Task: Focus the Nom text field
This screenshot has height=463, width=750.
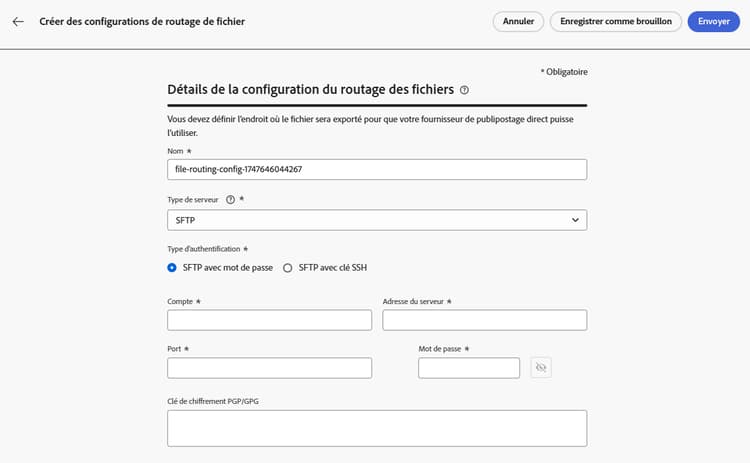Action: pos(376,170)
